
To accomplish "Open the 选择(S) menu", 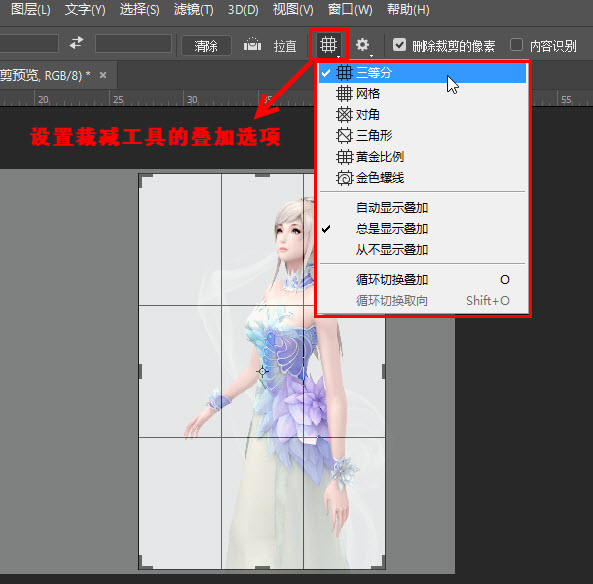I will [140, 9].
